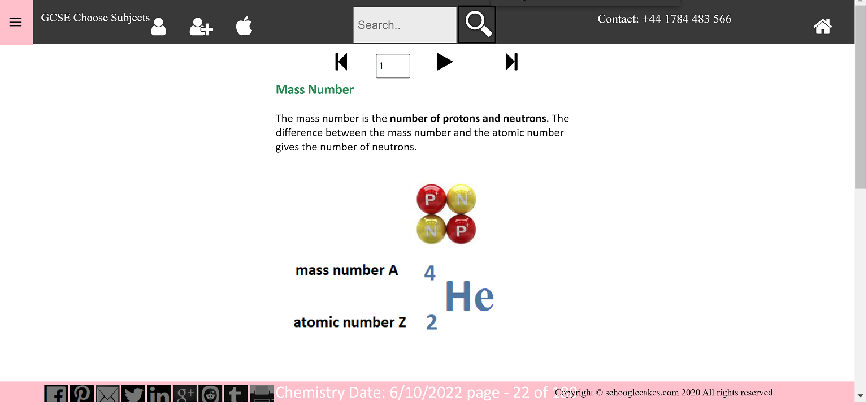
Task: Print the page using printer icon
Action: coord(262,394)
